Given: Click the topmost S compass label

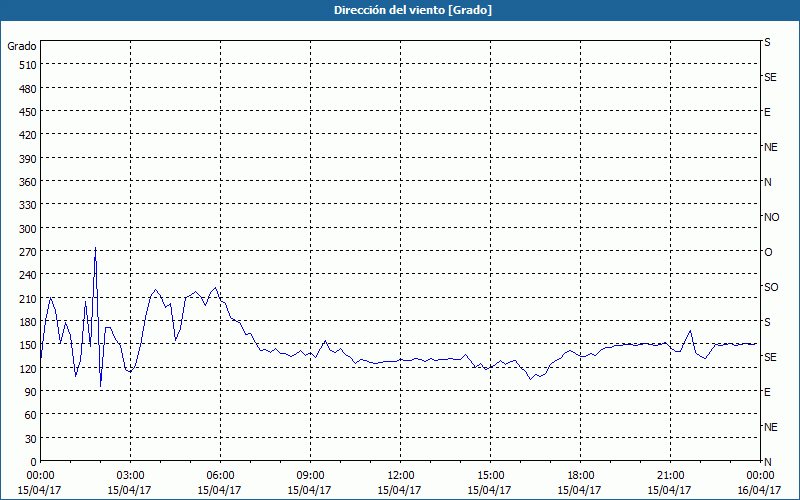Looking at the screenshot, I should pos(767,42).
